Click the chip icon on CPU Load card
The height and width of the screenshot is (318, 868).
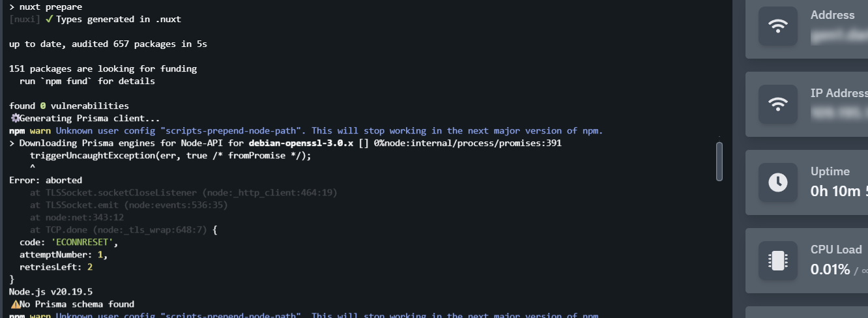click(777, 261)
